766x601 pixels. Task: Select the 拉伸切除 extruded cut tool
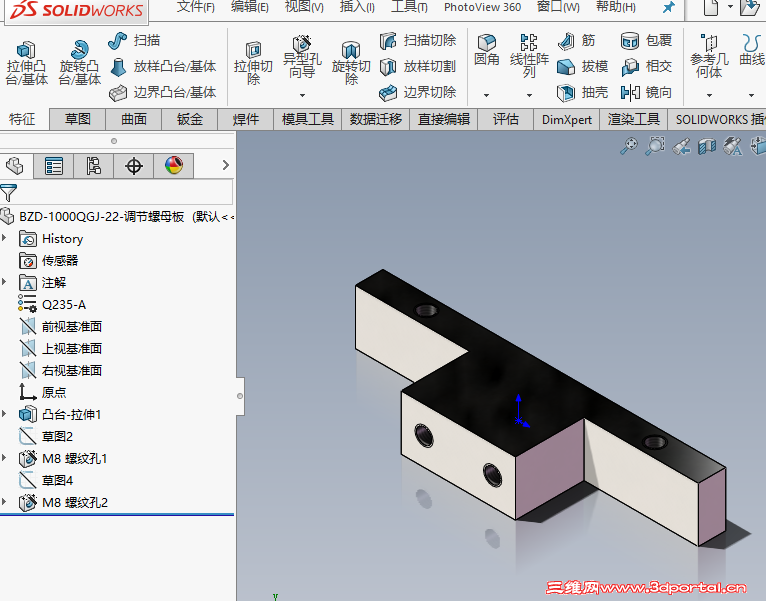(253, 64)
